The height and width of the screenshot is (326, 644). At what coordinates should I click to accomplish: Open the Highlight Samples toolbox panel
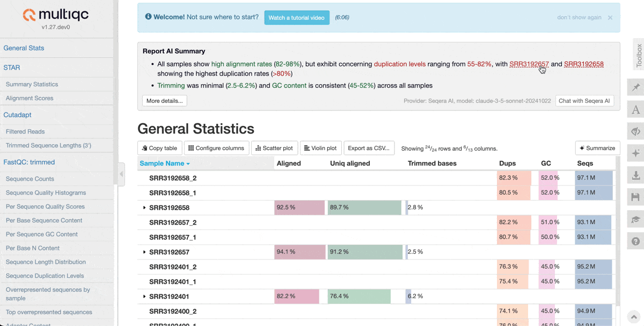[635, 87]
